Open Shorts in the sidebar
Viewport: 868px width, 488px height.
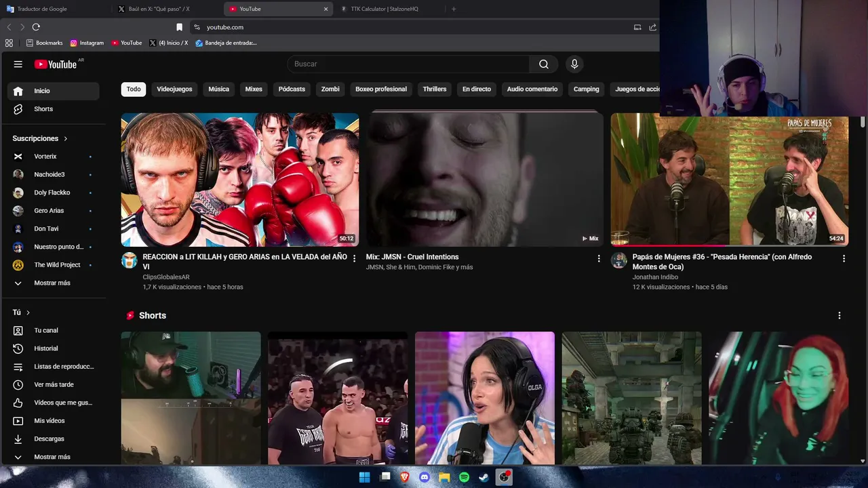point(54,109)
